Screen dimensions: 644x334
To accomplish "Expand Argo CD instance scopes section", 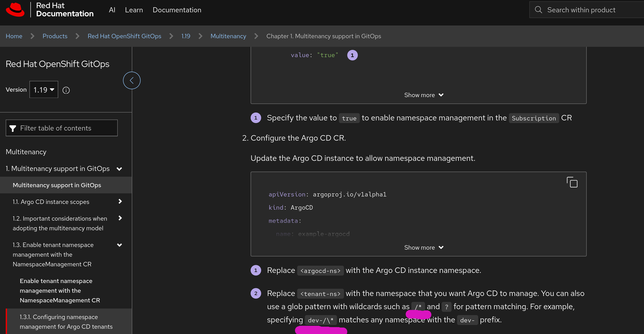I will coord(120,201).
